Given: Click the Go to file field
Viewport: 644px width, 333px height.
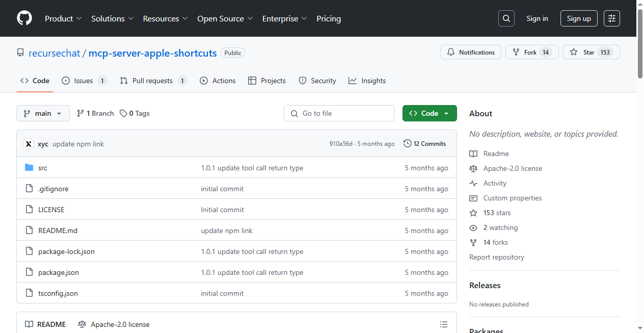Looking at the screenshot, I should click(339, 113).
